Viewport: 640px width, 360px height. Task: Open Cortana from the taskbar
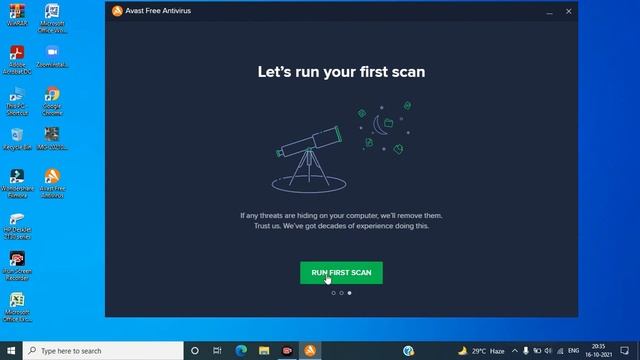pos(195,351)
